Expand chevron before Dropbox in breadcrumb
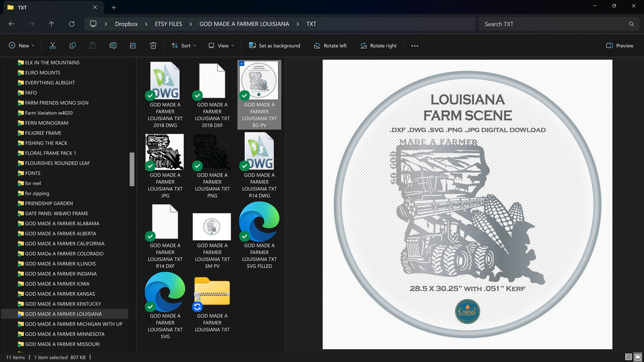The image size is (644, 362). (106, 24)
